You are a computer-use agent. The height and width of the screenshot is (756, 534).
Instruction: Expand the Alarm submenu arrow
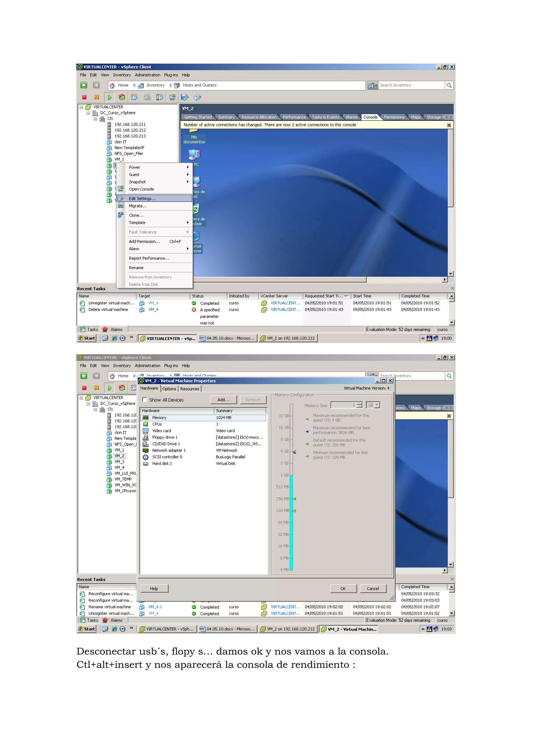[188, 249]
